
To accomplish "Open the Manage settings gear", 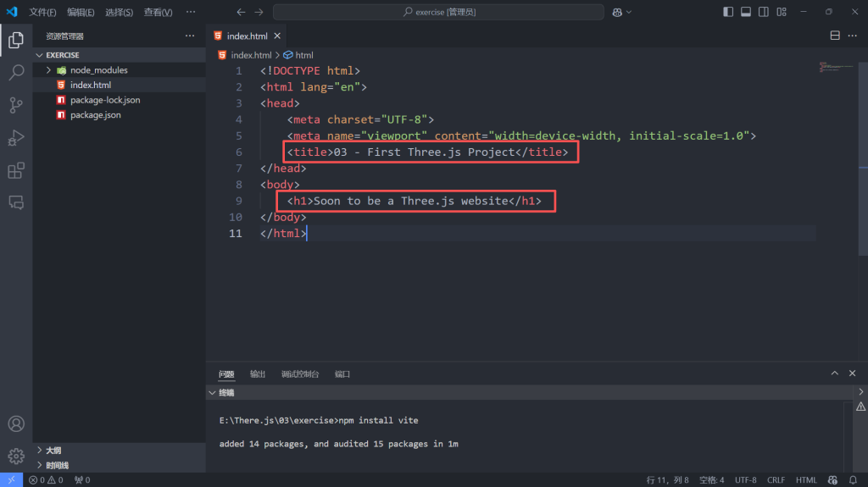I will pyautogui.click(x=16, y=456).
